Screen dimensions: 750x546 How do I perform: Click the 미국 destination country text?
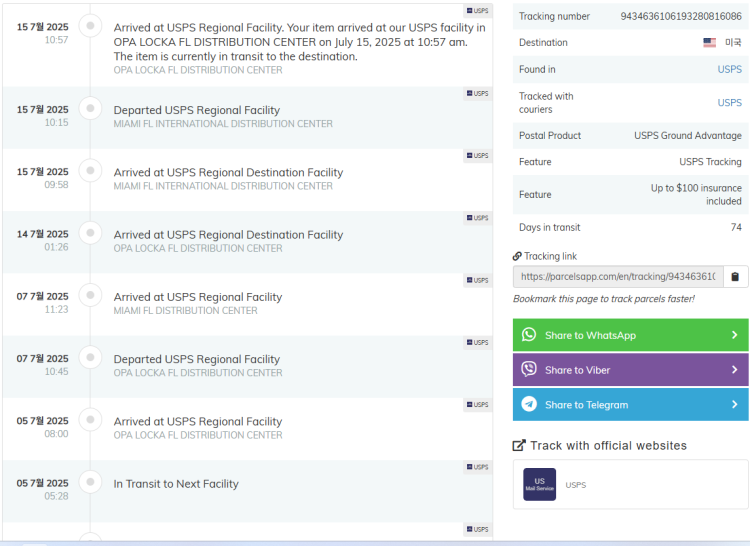click(733, 43)
